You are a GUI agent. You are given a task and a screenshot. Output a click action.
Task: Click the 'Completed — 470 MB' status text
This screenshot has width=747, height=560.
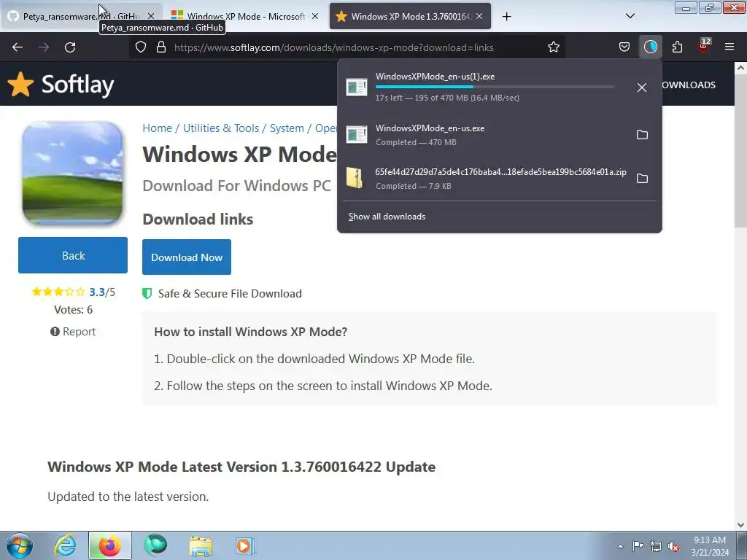coord(416,142)
